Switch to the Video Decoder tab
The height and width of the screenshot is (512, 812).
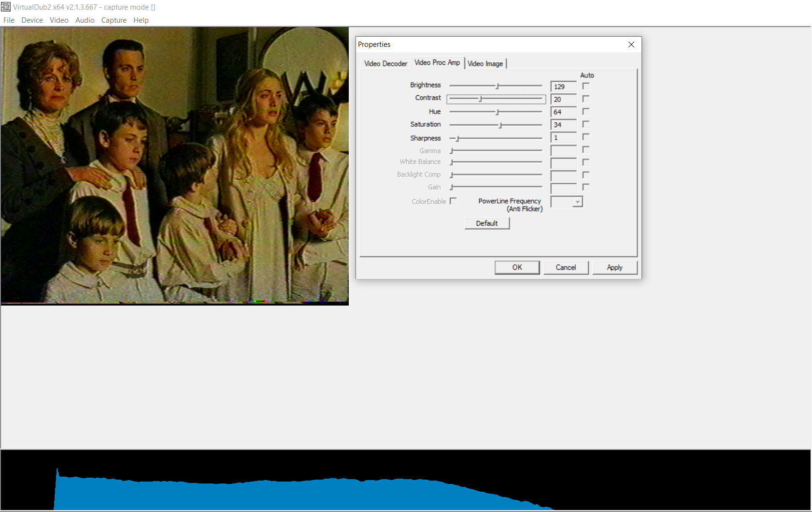click(385, 64)
